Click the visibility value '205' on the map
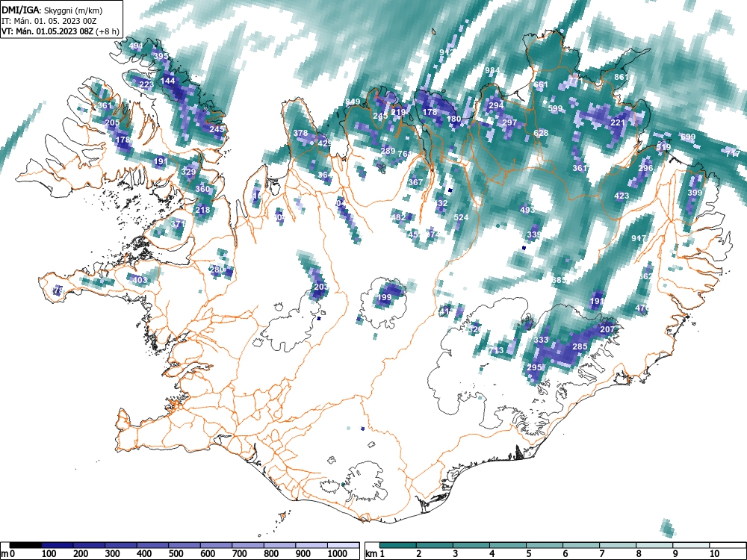 pos(113,123)
